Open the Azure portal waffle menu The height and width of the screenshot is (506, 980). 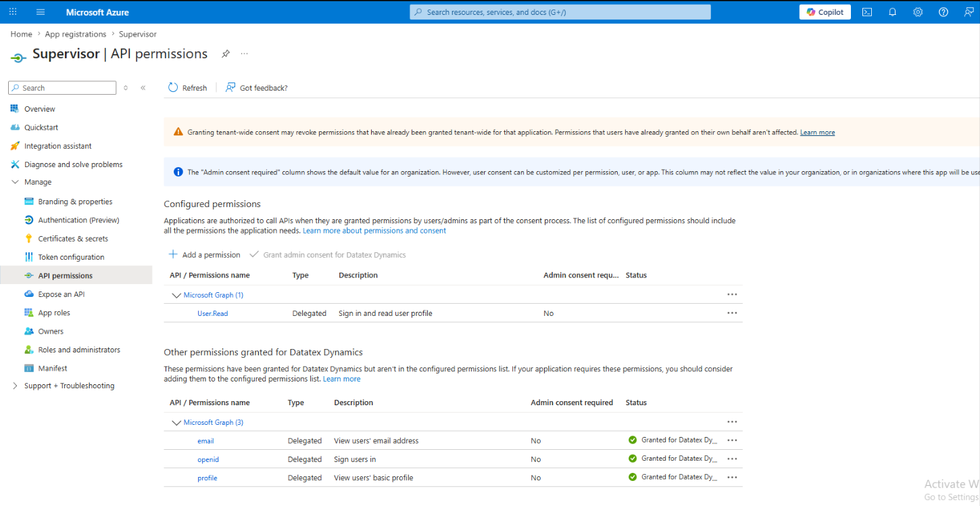pyautogui.click(x=13, y=12)
